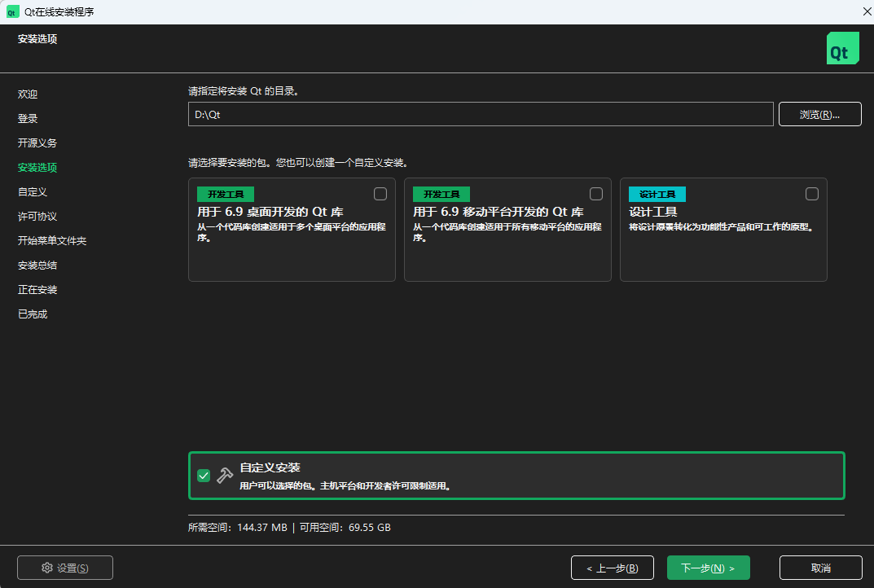Select the 登录 step in the sidebar

tap(28, 119)
